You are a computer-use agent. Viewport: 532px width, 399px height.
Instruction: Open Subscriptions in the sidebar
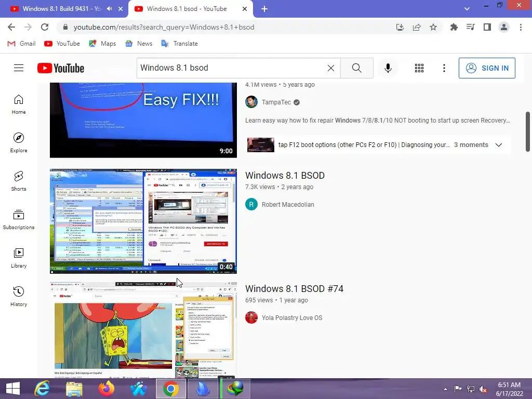[19, 220]
